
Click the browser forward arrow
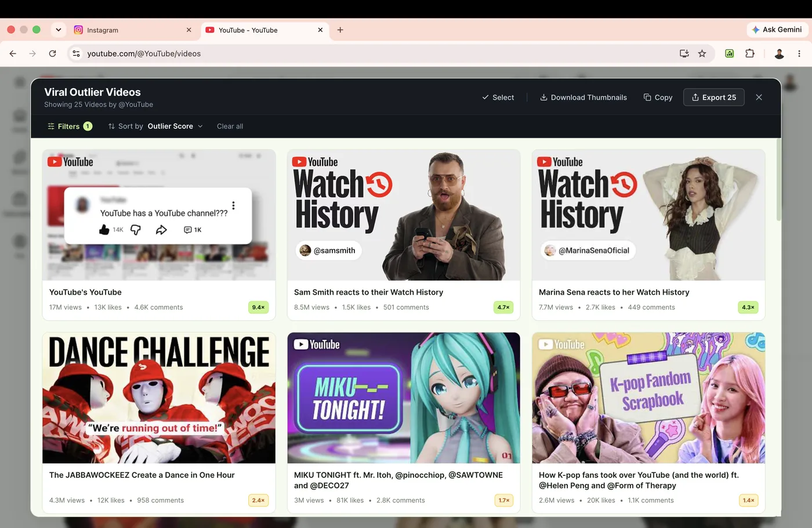pyautogui.click(x=32, y=53)
